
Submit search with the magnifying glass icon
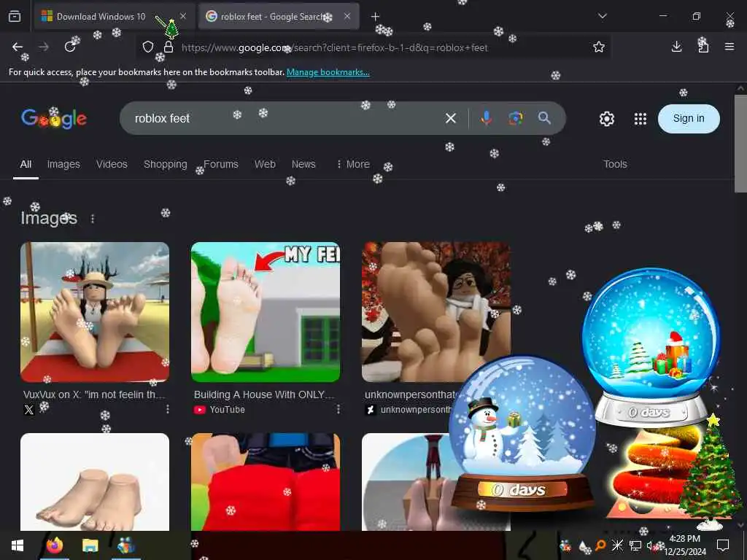tap(544, 118)
